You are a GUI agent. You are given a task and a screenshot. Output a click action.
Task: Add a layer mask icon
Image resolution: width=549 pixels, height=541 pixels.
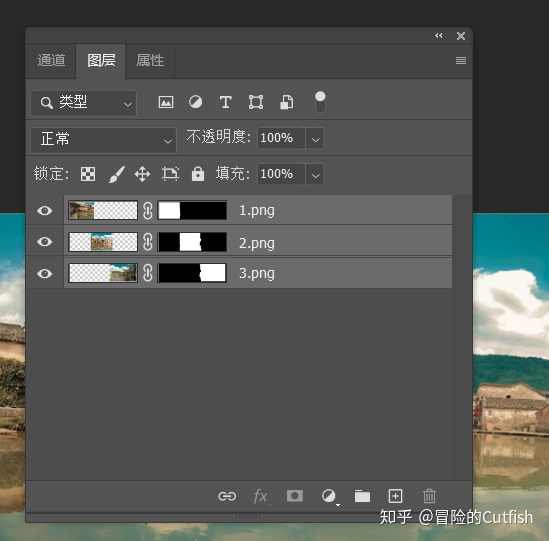tap(294, 496)
